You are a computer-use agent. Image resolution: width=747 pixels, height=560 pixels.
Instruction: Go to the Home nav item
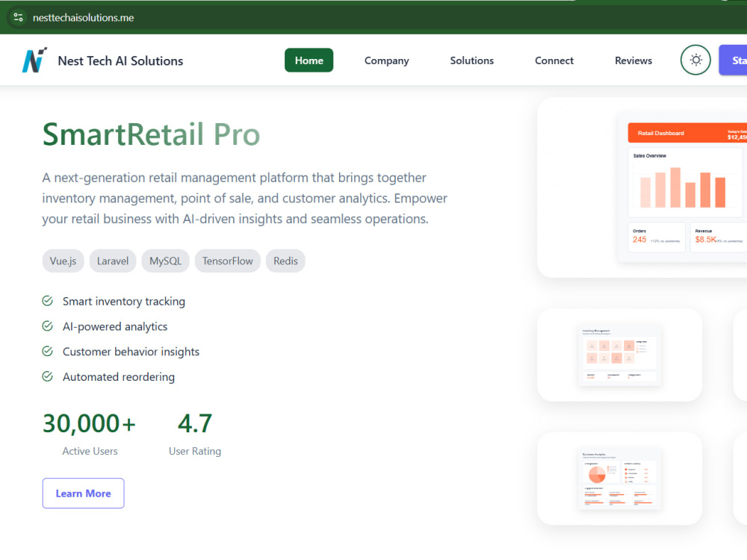[x=309, y=60]
